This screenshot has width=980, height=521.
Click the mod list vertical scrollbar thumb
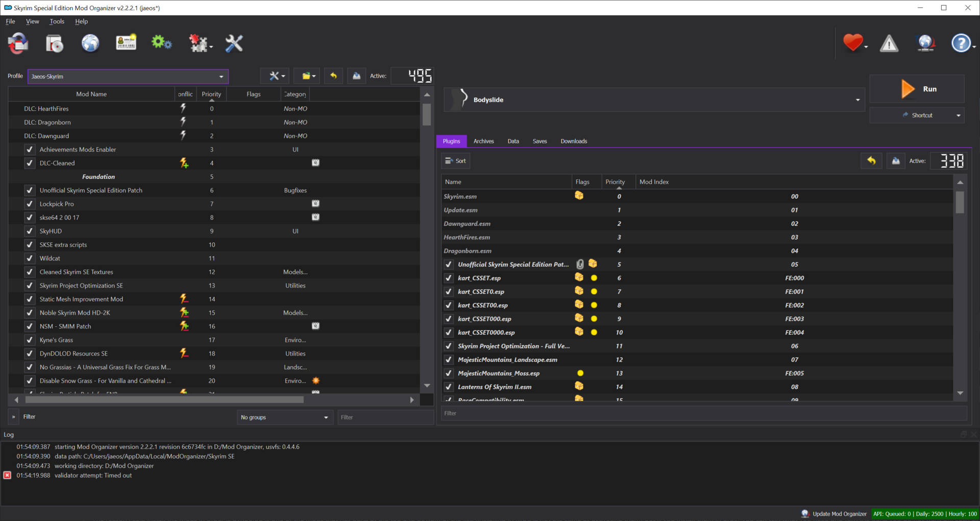click(x=427, y=114)
